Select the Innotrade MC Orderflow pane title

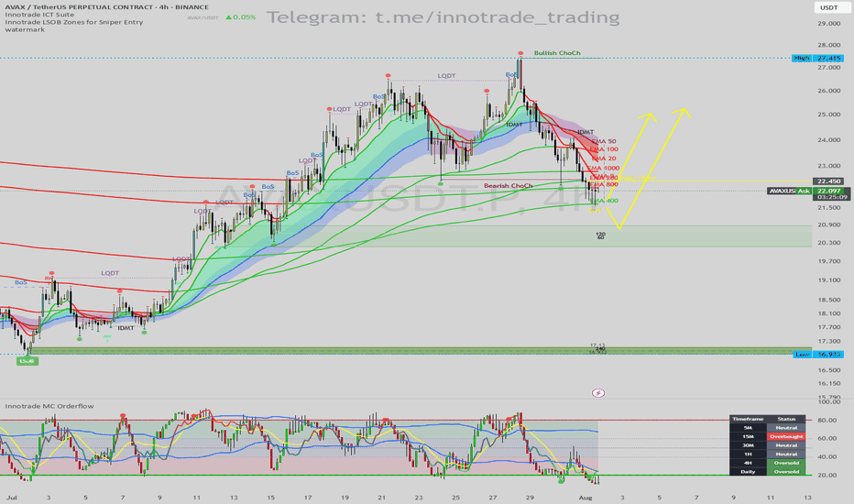pos(49,406)
